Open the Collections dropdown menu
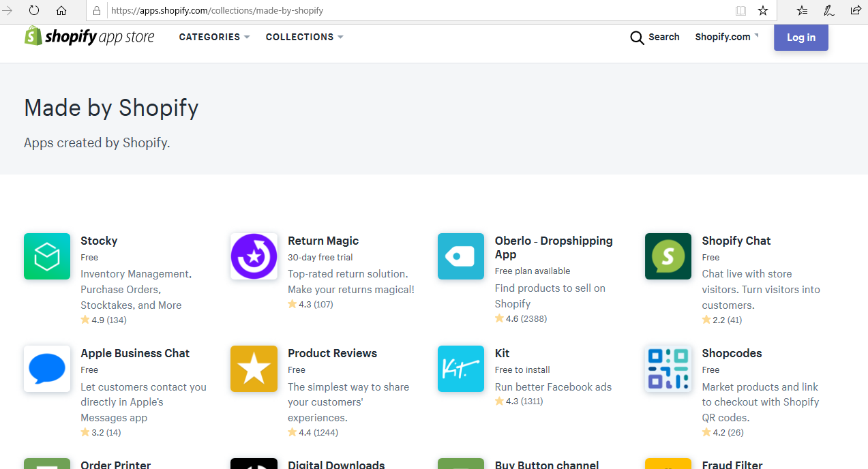The width and height of the screenshot is (868, 469). [304, 37]
